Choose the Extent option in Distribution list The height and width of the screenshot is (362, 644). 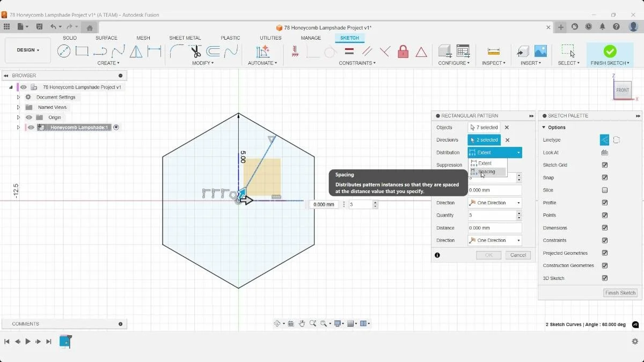[x=487, y=163]
